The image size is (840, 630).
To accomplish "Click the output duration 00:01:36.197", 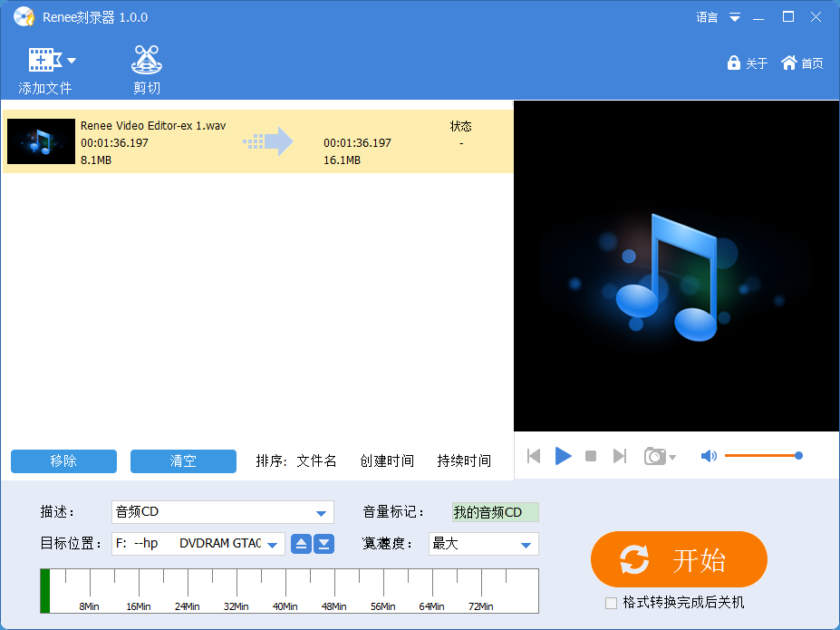I will point(357,143).
